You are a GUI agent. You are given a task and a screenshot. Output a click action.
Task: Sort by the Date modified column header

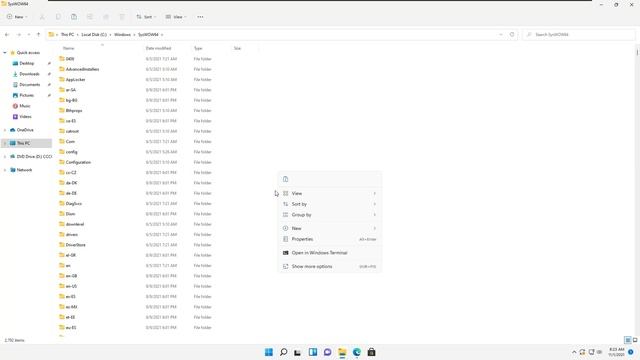pyautogui.click(x=158, y=48)
